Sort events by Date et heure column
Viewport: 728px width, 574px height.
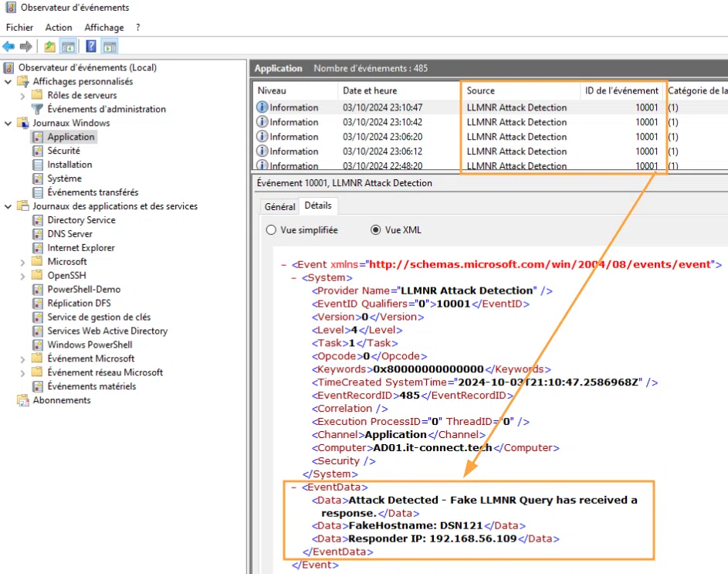point(370,90)
